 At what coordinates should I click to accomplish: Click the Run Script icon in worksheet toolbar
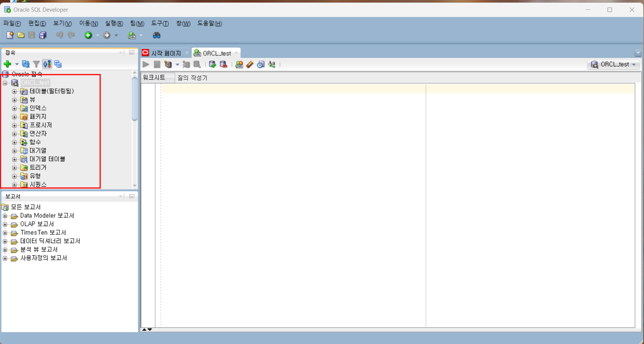coord(157,64)
